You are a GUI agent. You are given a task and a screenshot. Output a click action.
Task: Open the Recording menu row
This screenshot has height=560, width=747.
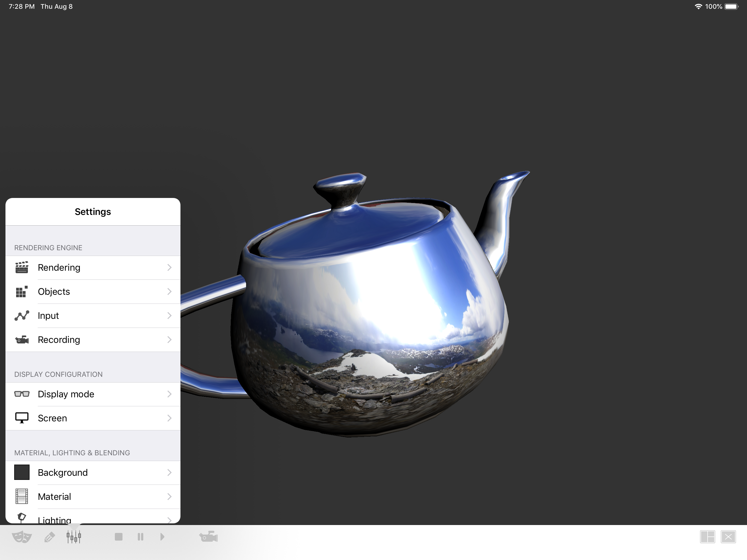[x=93, y=339]
